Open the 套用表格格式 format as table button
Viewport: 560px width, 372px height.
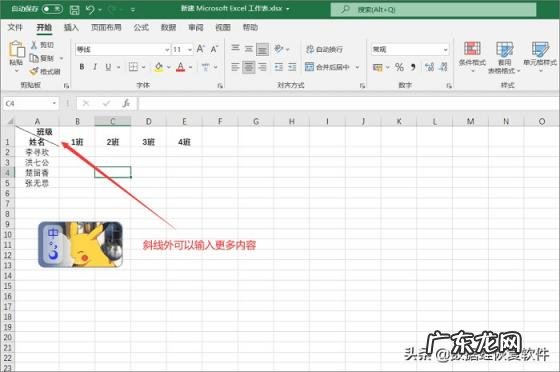[504, 57]
